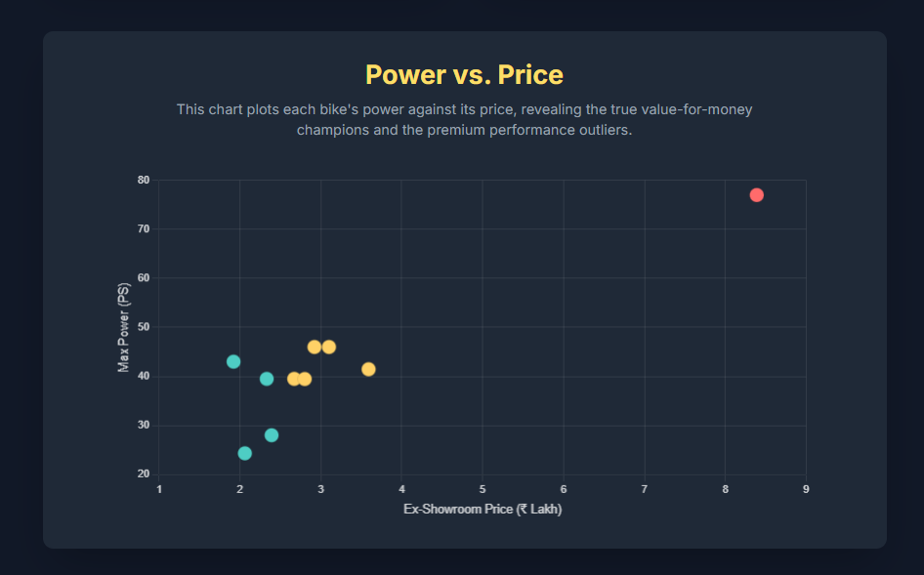Select the teal point near 28 PS
Viewport: 924px width, 575px height.
click(272, 435)
